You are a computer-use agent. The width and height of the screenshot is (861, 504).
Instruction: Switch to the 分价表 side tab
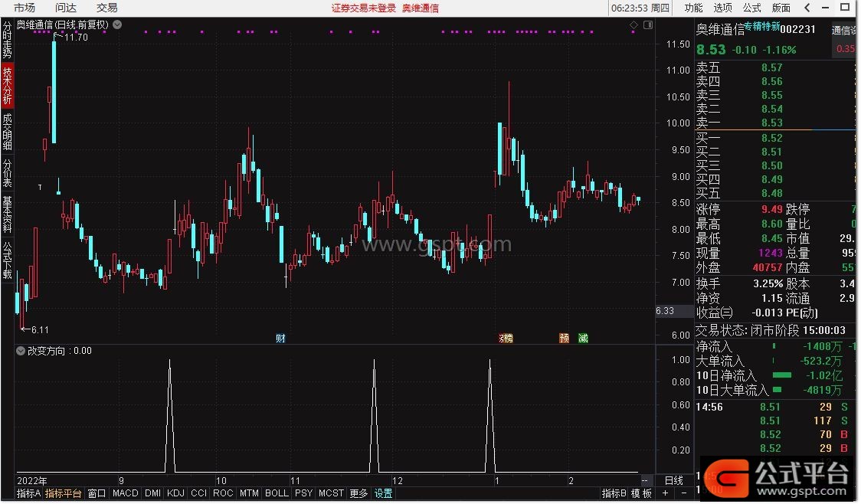(7, 174)
